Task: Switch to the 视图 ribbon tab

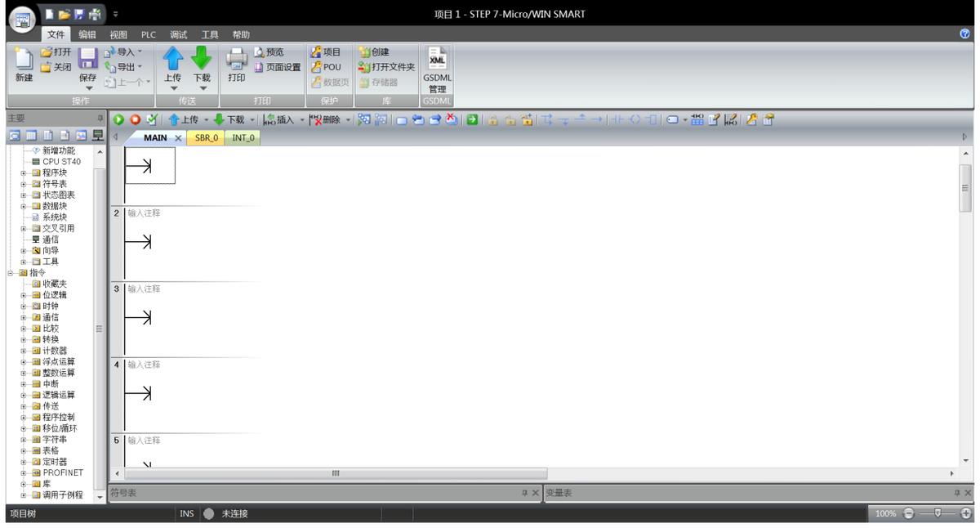Action: (x=118, y=34)
